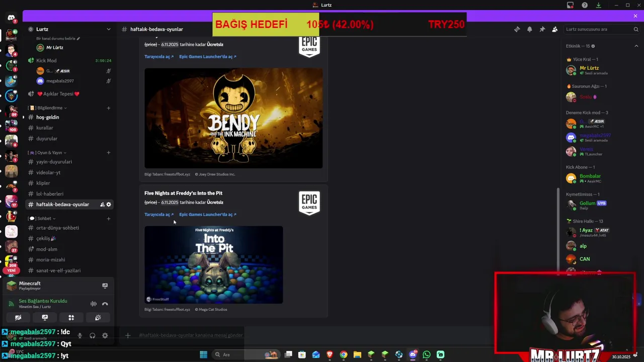
Task: Open the Threads icon in channel header
Action: (517, 29)
